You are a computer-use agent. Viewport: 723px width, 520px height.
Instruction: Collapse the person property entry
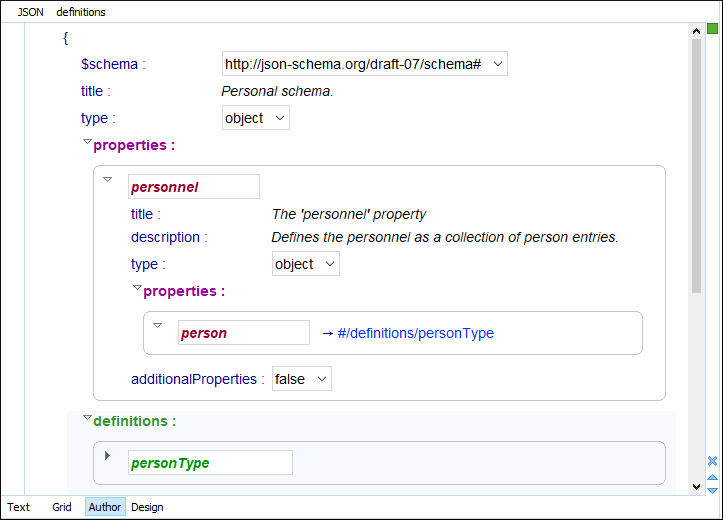click(157, 326)
